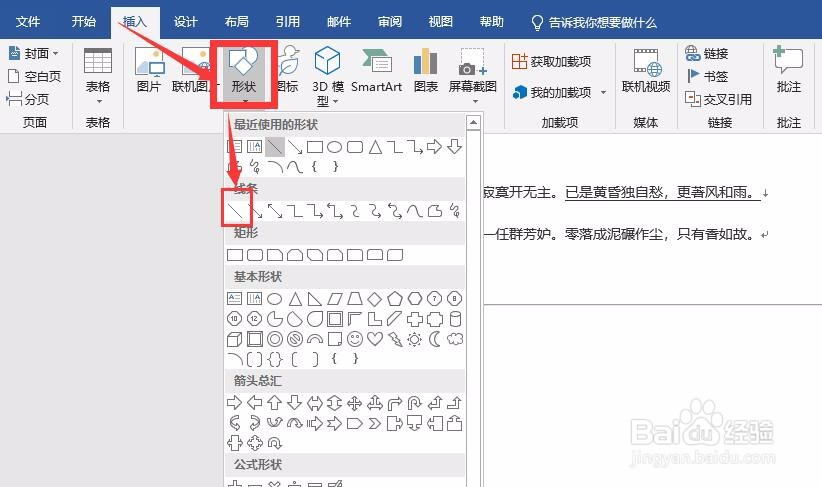Pick the parallelogram shape

coord(334,299)
